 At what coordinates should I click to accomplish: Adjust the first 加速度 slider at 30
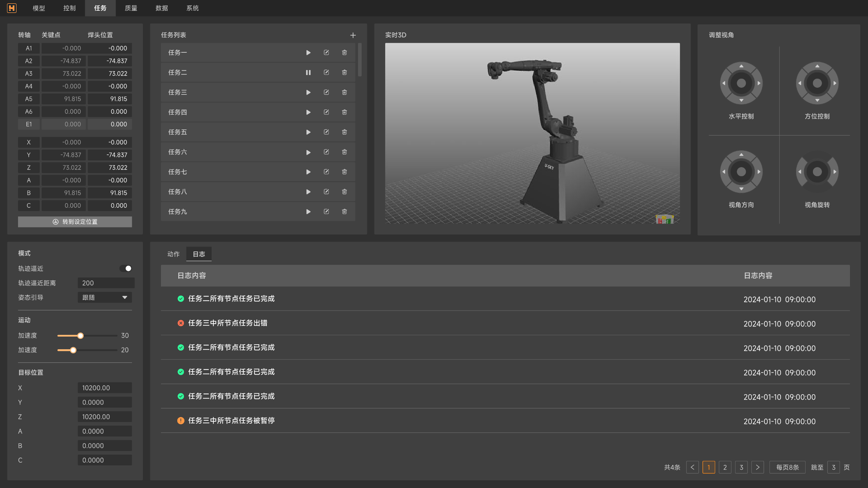coord(80,336)
